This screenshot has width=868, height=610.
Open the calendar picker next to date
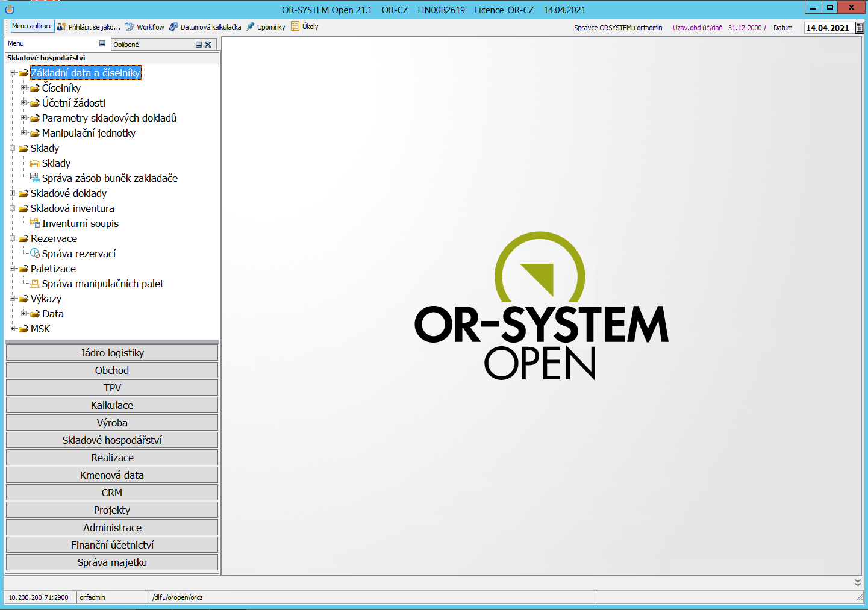tap(860, 28)
